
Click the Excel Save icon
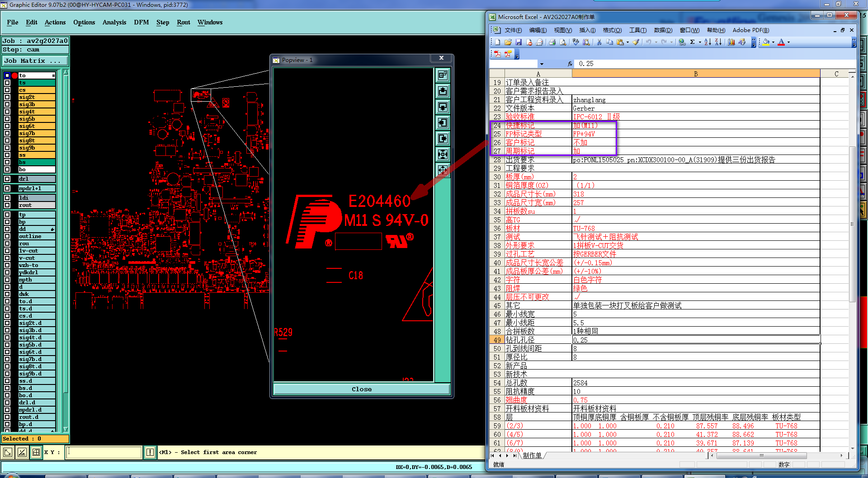click(x=519, y=42)
